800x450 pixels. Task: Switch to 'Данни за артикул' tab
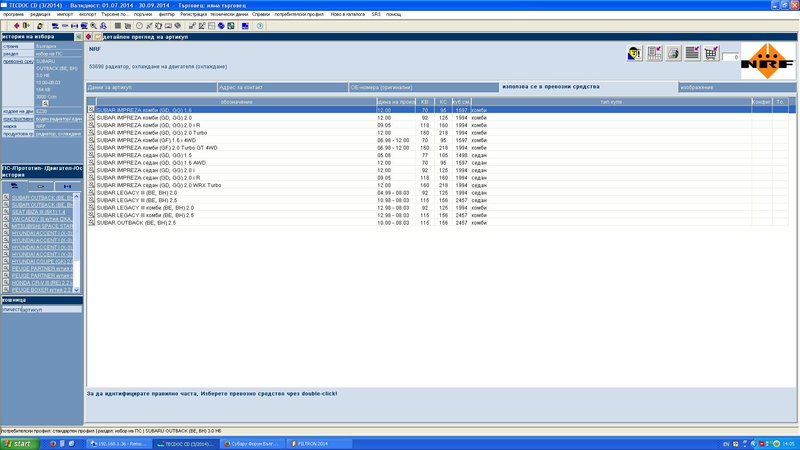(152, 87)
